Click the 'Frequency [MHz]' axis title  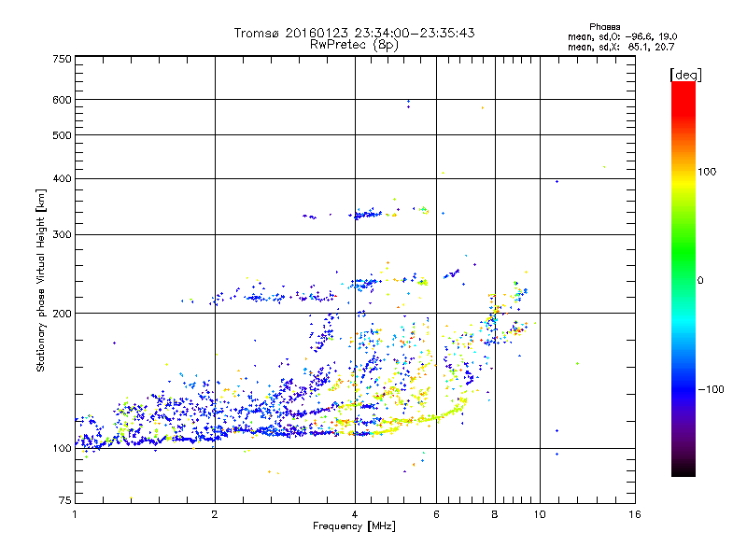coord(354,526)
